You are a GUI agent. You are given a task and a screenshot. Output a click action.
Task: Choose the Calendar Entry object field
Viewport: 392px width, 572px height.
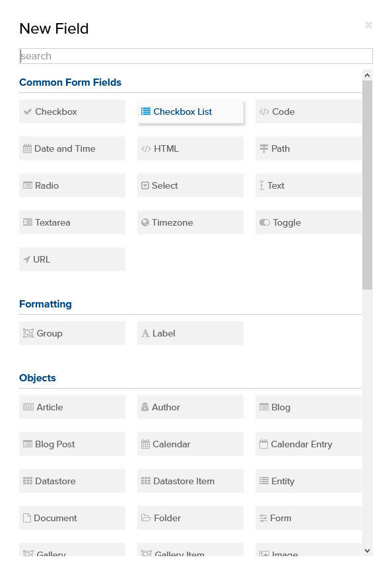click(308, 444)
